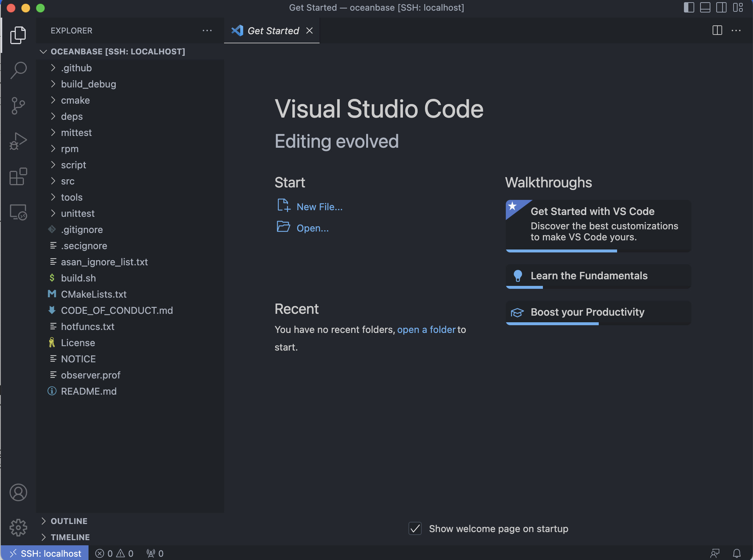This screenshot has width=753, height=560.
Task: Open observer.prof file
Action: pos(130,375)
